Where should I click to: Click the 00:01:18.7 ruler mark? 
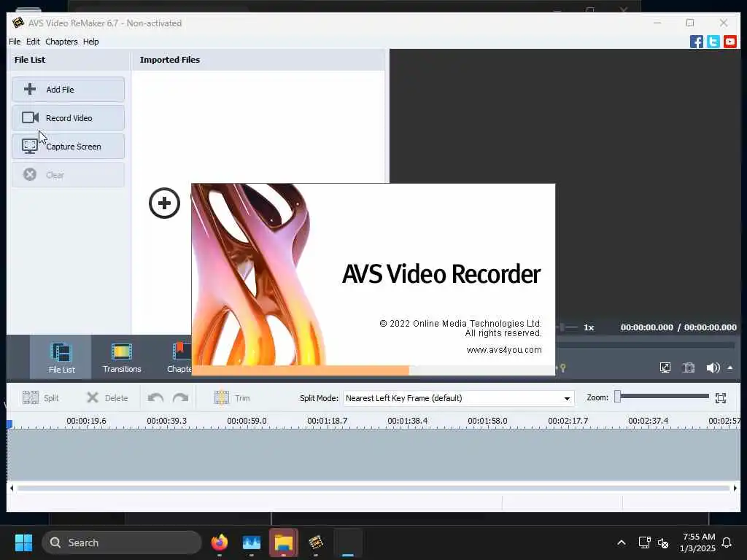(x=328, y=421)
